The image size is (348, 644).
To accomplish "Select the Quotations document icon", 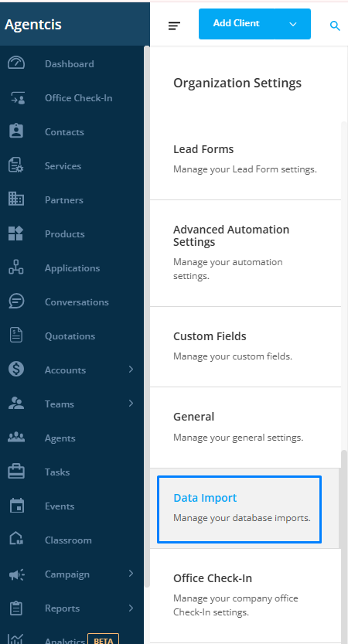I will coord(16,336).
